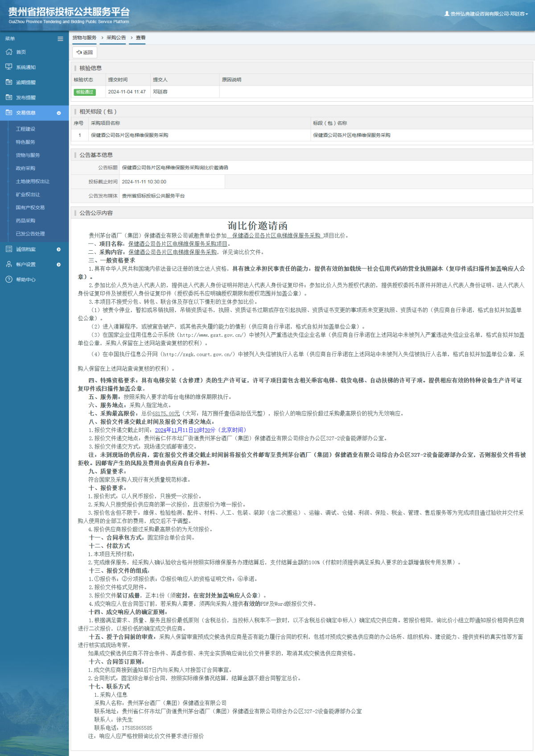Click the 系统通知 menu label
The width and height of the screenshot is (535, 756).
(26, 67)
